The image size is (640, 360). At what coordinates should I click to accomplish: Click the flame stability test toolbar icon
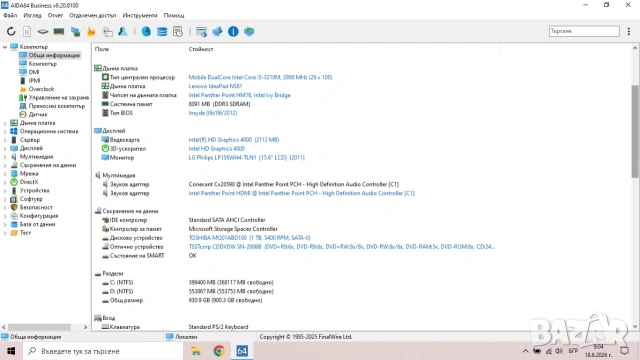[x=91, y=31]
